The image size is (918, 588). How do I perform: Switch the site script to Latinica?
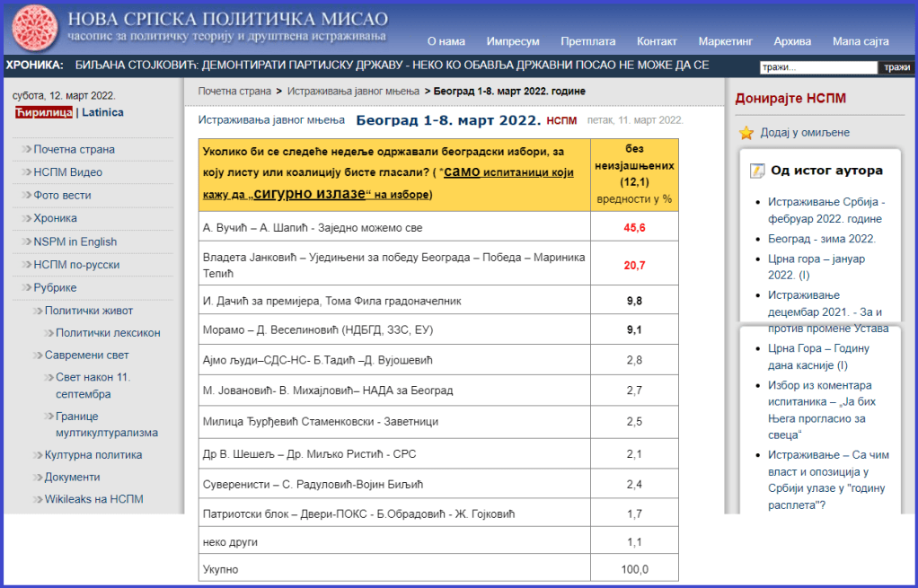click(x=102, y=112)
